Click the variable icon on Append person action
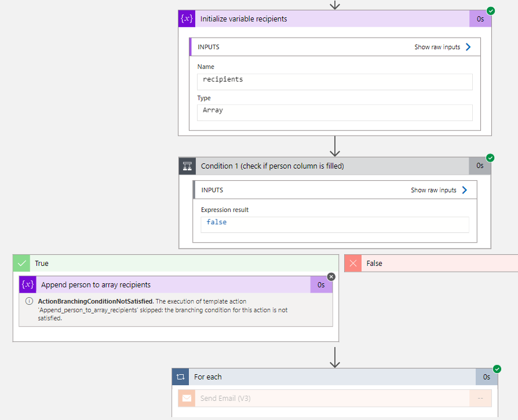 coord(28,284)
